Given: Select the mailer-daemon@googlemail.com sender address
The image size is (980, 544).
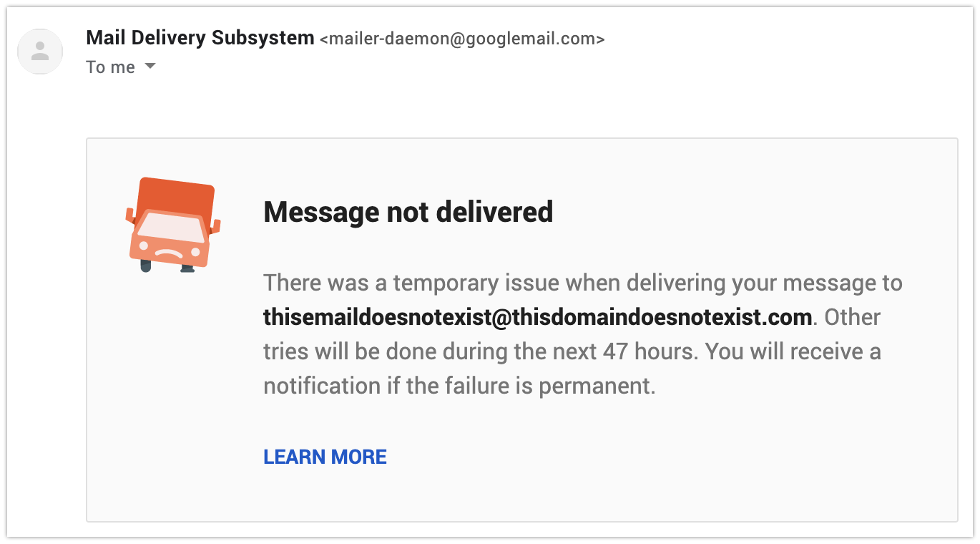Looking at the screenshot, I should [462, 39].
